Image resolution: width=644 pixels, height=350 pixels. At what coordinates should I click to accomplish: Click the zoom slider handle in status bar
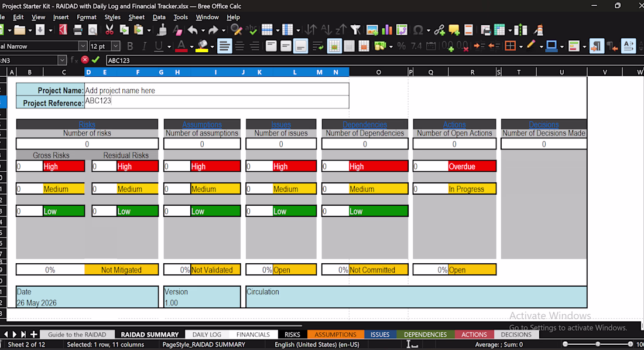598,344
